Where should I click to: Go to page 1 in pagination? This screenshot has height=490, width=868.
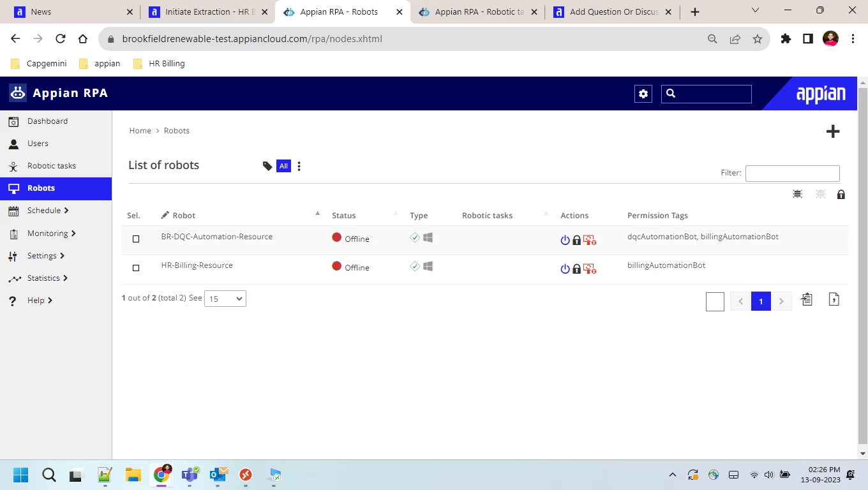761,302
